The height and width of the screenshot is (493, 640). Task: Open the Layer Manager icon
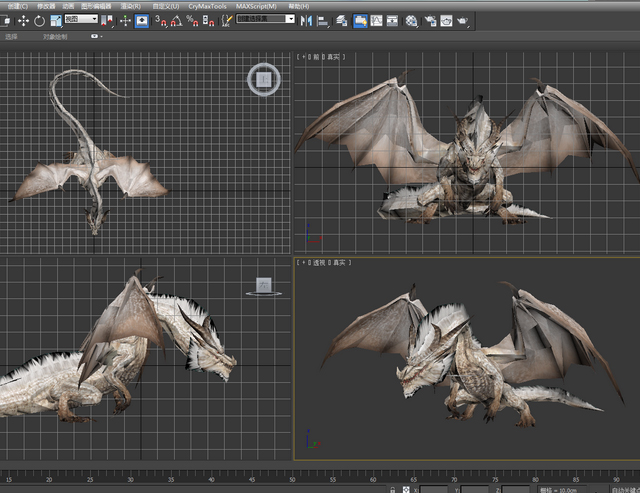342,20
